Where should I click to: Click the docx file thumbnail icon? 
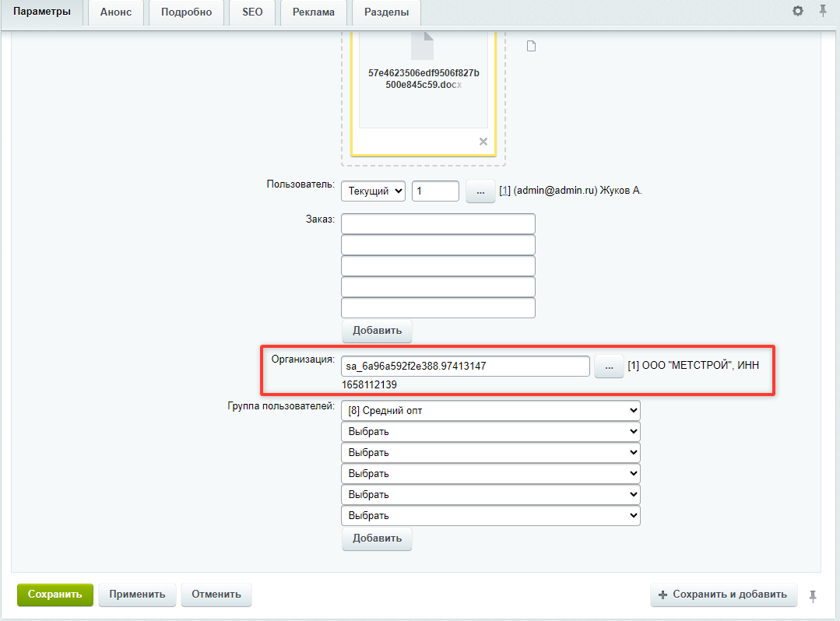pos(423,45)
